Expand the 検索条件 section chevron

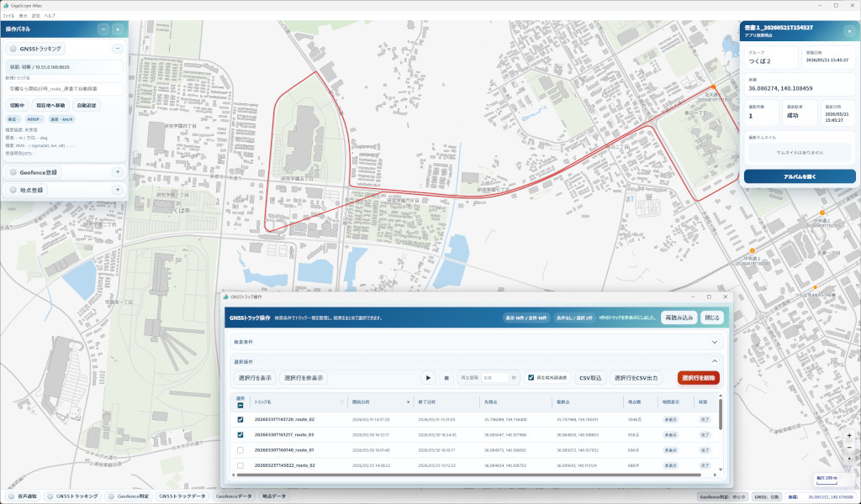click(x=715, y=342)
